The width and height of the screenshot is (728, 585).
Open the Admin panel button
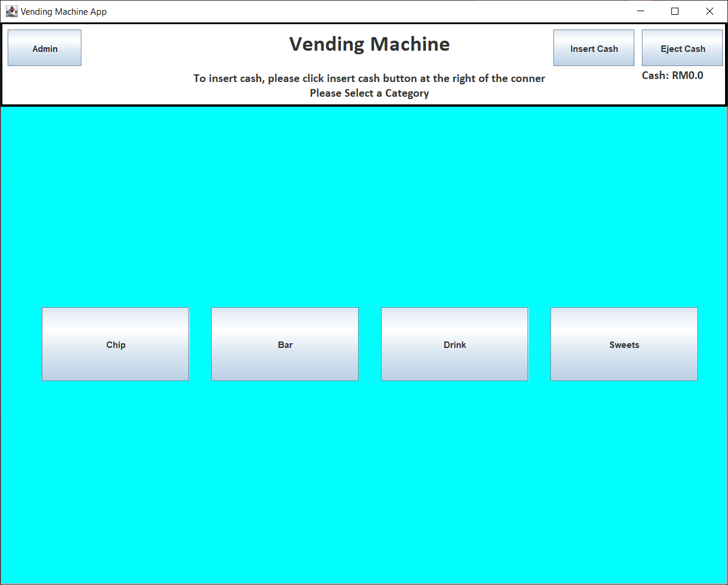point(44,48)
